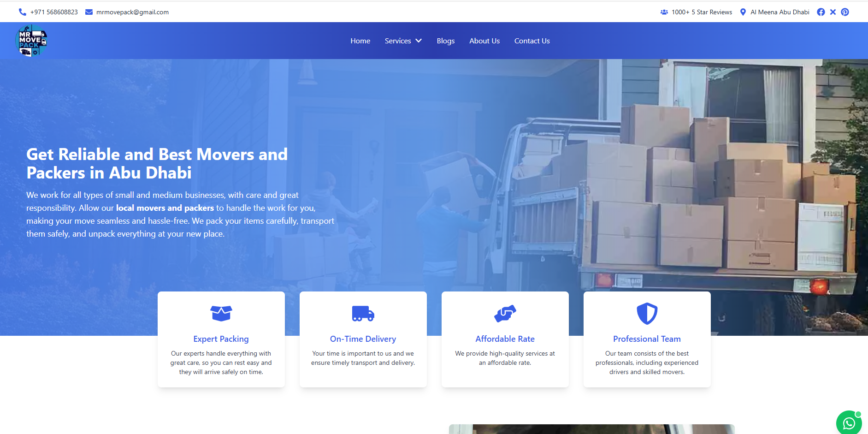
Task: Click the On-Time Delivery truck icon
Action: 363,314
